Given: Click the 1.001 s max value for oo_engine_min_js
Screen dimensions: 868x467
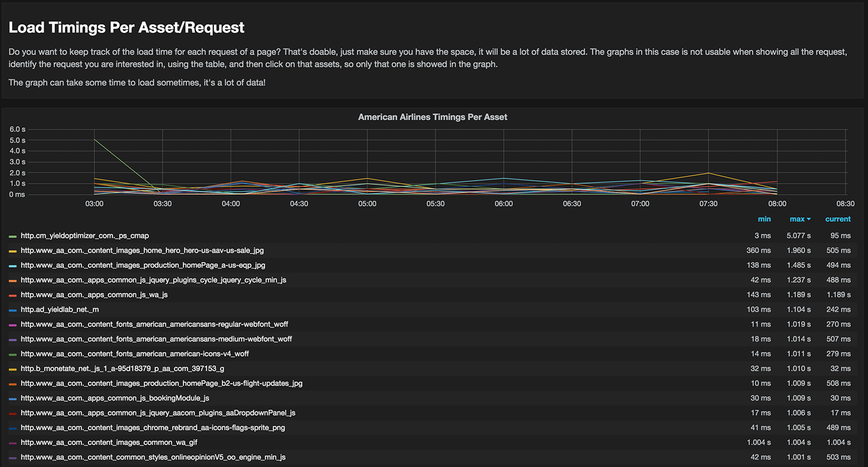Looking at the screenshot, I should pyautogui.click(x=800, y=457).
